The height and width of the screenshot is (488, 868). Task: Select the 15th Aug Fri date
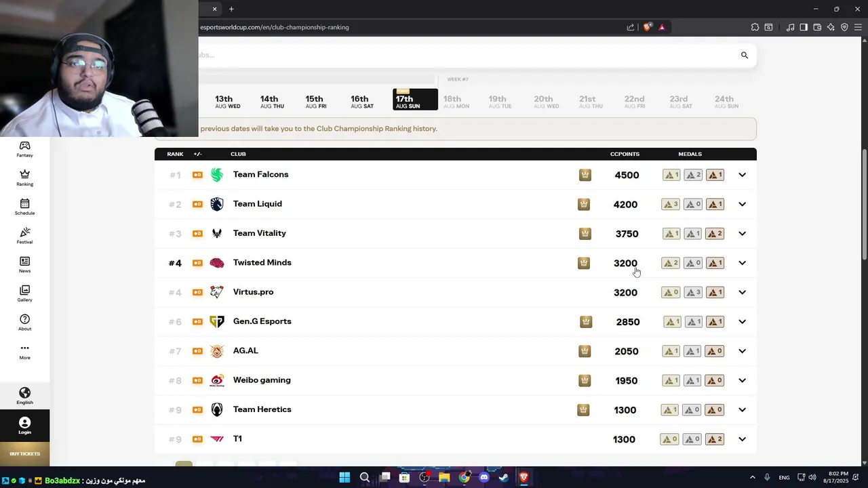coord(315,102)
